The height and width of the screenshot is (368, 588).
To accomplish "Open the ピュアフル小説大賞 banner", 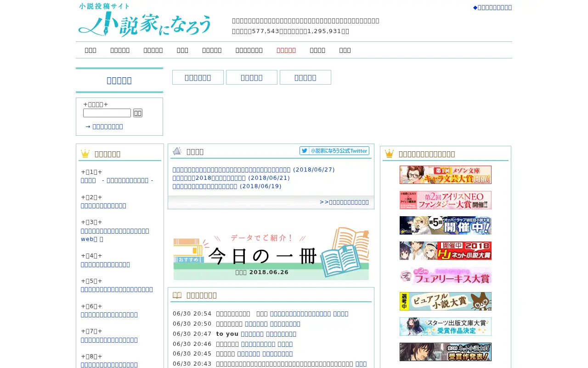I will click(446, 301).
